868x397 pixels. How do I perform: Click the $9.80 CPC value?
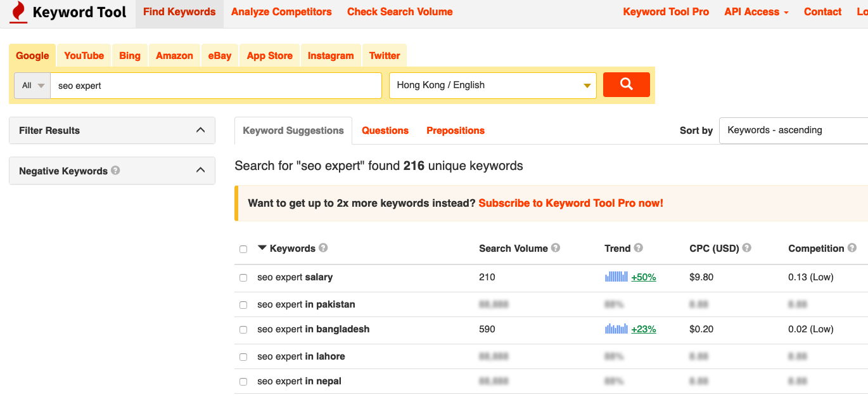(x=701, y=277)
